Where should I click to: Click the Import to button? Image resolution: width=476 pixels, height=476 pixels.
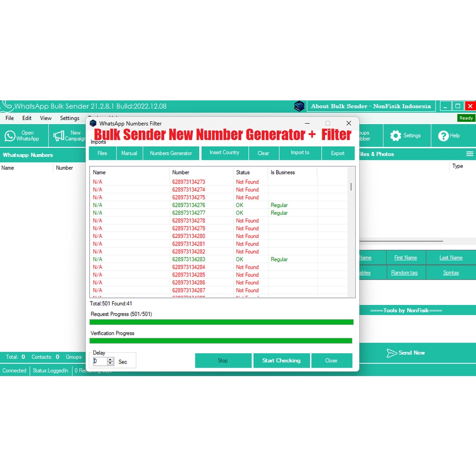300,152
